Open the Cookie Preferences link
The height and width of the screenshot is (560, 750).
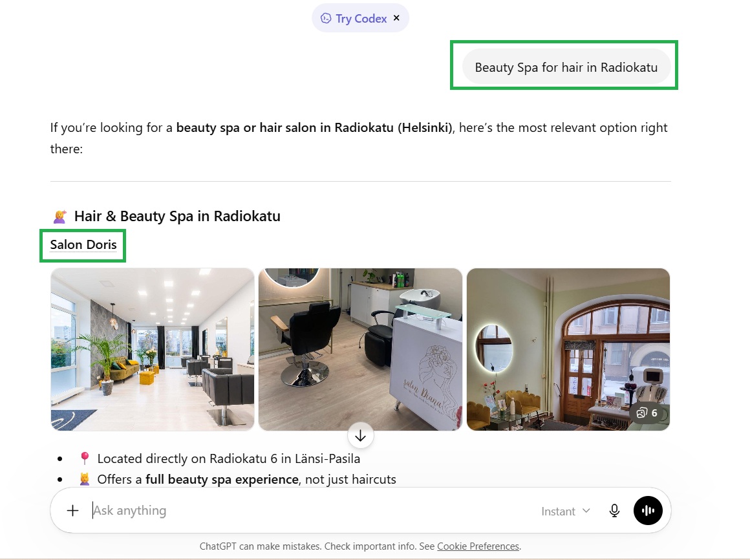click(x=478, y=546)
